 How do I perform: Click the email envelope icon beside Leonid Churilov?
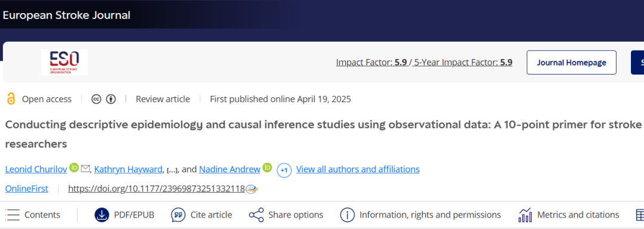85,168
